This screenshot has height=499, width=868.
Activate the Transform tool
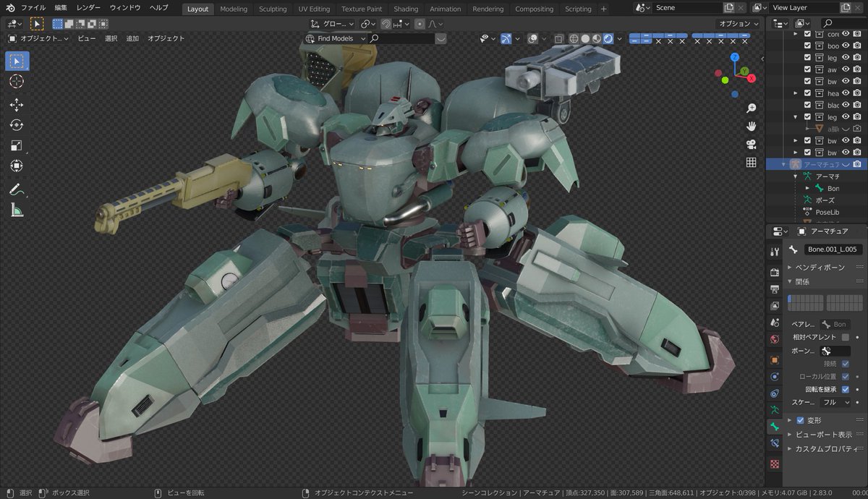pos(17,166)
